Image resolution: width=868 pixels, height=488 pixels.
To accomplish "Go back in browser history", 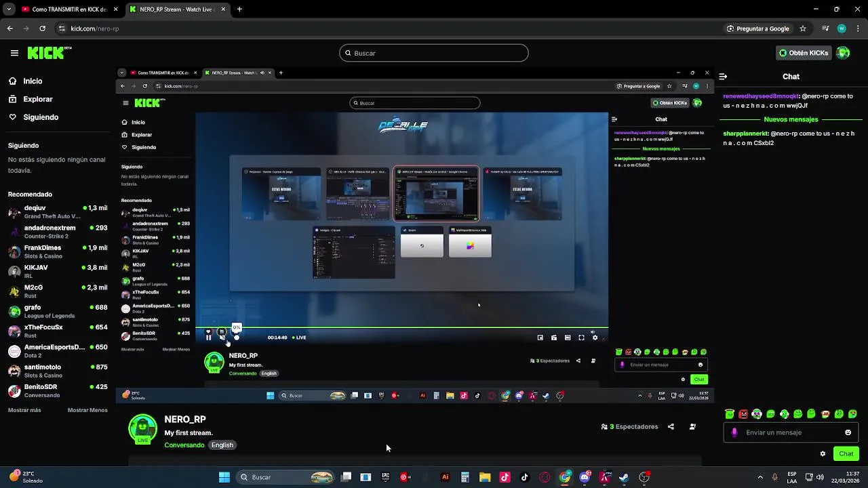I will (9, 28).
